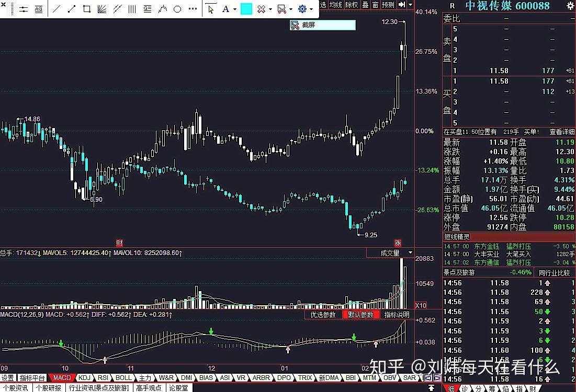
Task: Select the ellipse drawing tool
Action: click(177, 9)
